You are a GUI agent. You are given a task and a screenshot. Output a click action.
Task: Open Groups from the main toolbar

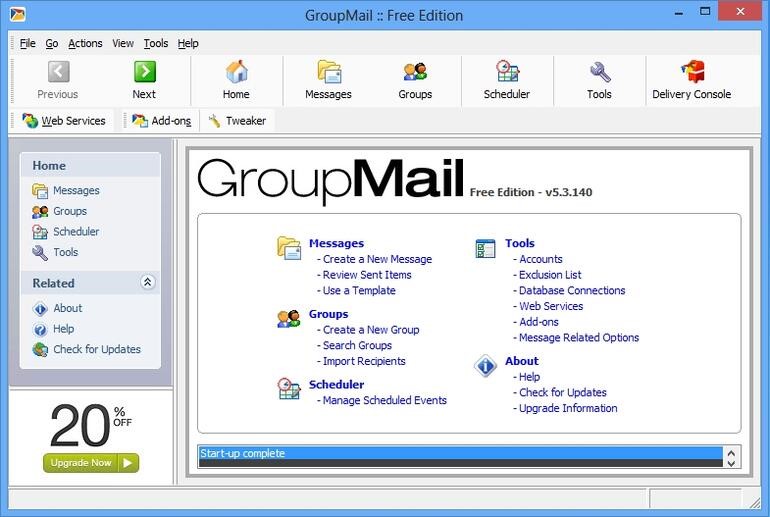click(x=415, y=80)
